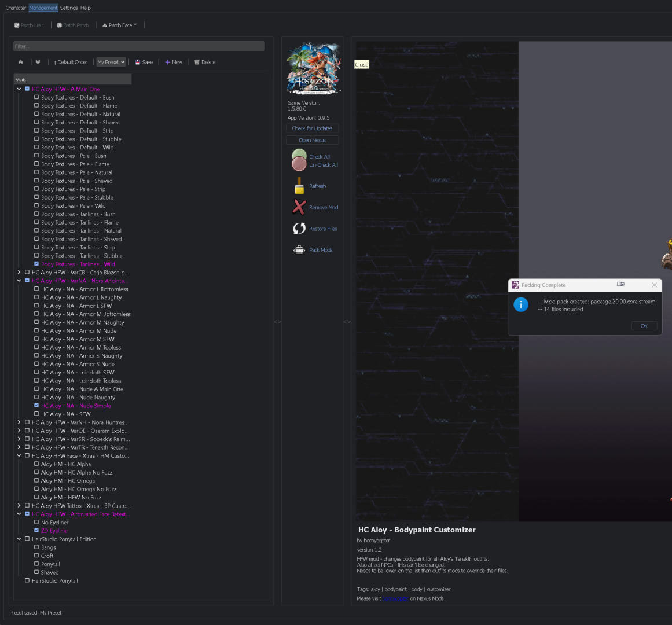The image size is (672, 625).
Task: Expand HC Aloy HFW - VarNH - Nora Huntress
Action: pos(19,422)
